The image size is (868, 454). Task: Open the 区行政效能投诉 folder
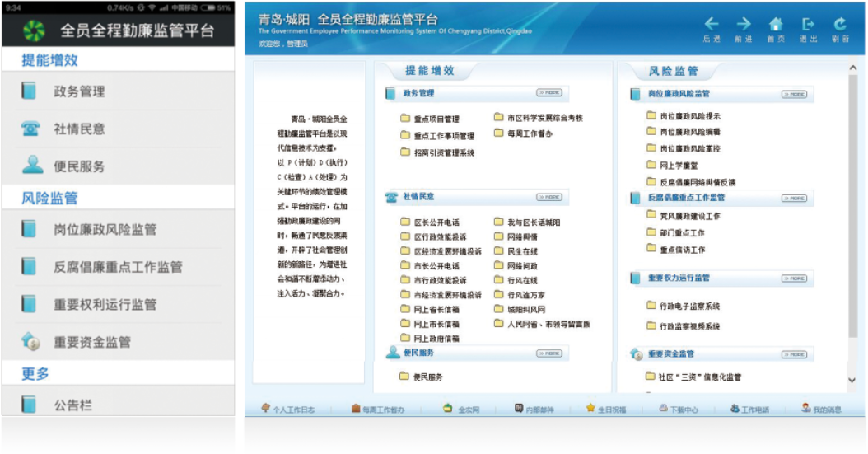pos(433,236)
